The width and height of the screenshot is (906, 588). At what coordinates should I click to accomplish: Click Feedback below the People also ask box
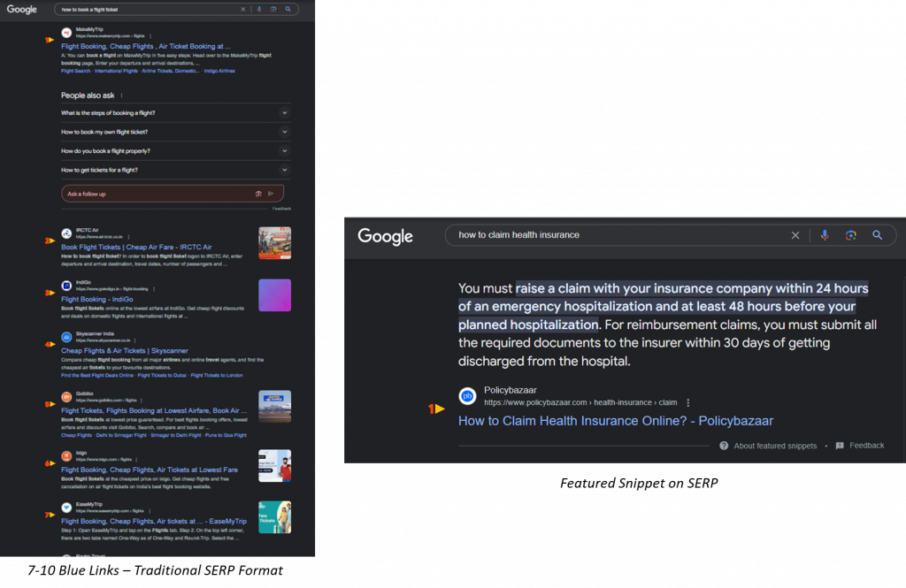coord(282,209)
